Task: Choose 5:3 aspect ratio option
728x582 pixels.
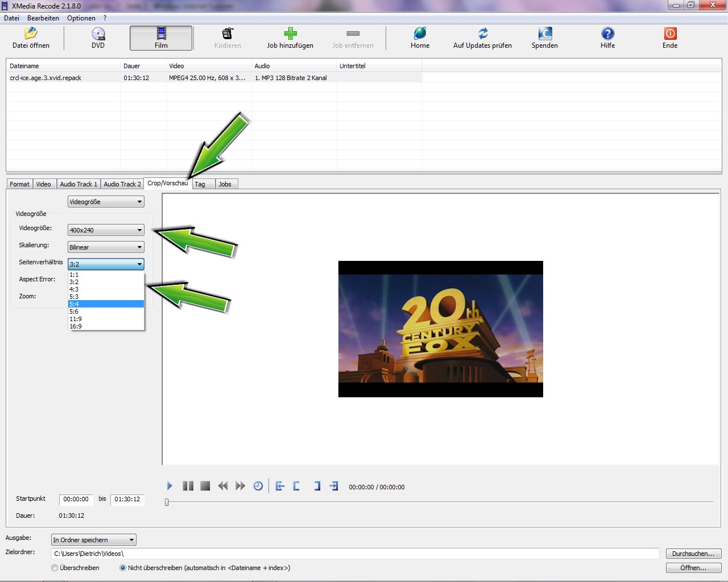Action: pos(106,297)
